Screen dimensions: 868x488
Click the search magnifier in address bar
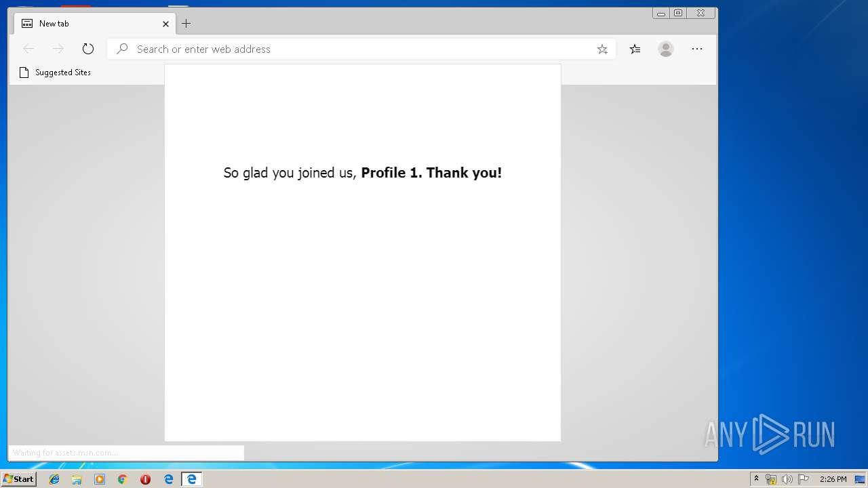[x=122, y=49]
